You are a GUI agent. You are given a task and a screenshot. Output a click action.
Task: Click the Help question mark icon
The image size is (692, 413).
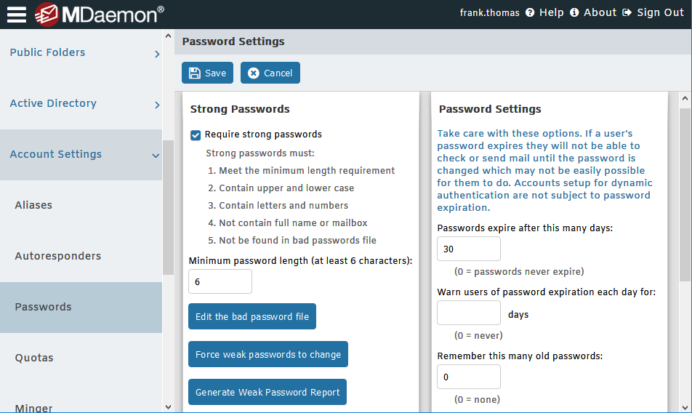[x=530, y=13]
